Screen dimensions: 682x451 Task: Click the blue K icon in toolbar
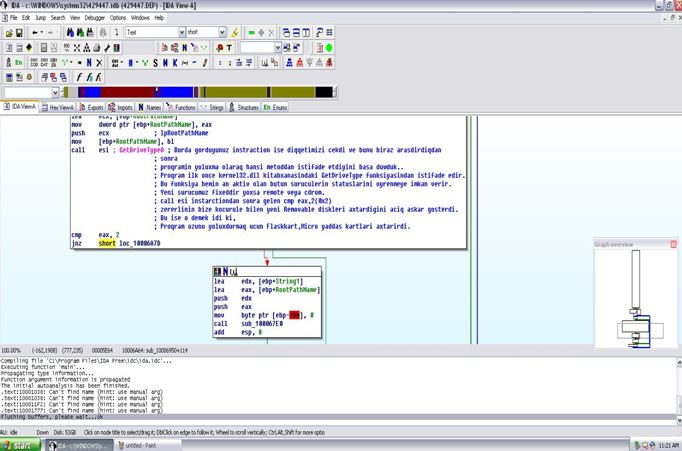point(175,63)
